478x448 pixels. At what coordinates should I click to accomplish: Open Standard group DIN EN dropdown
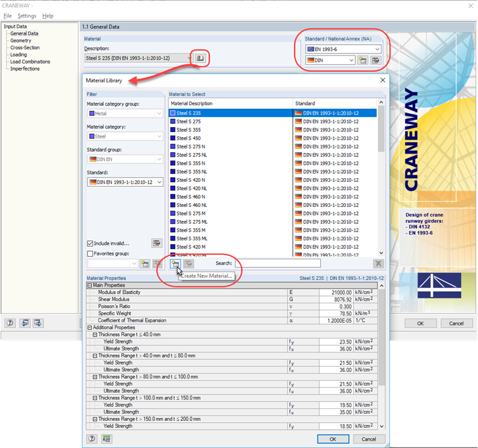(x=125, y=159)
